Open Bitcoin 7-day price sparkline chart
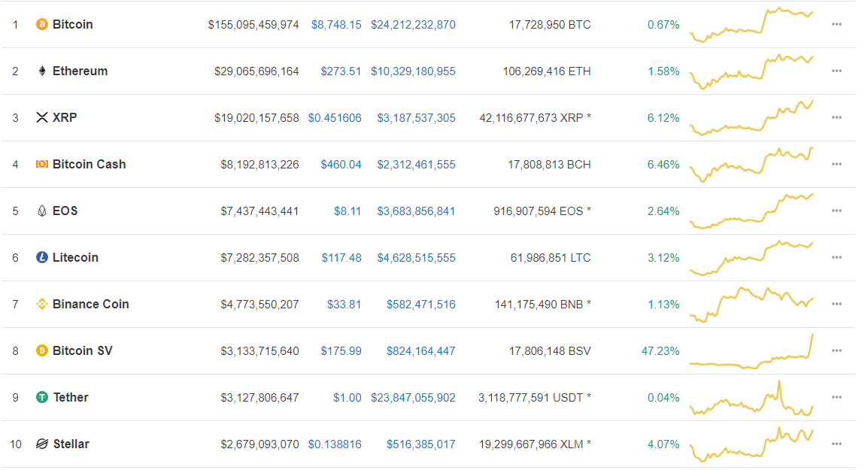 point(751,25)
